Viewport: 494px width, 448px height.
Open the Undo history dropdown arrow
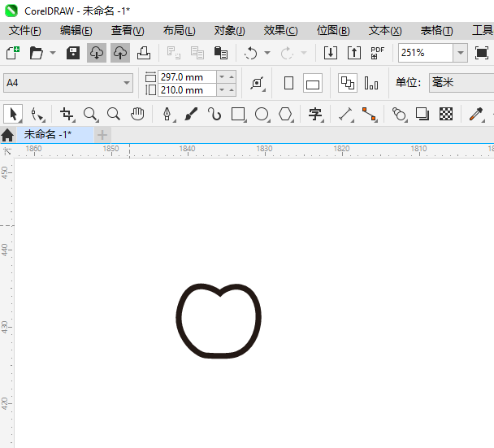(267, 53)
